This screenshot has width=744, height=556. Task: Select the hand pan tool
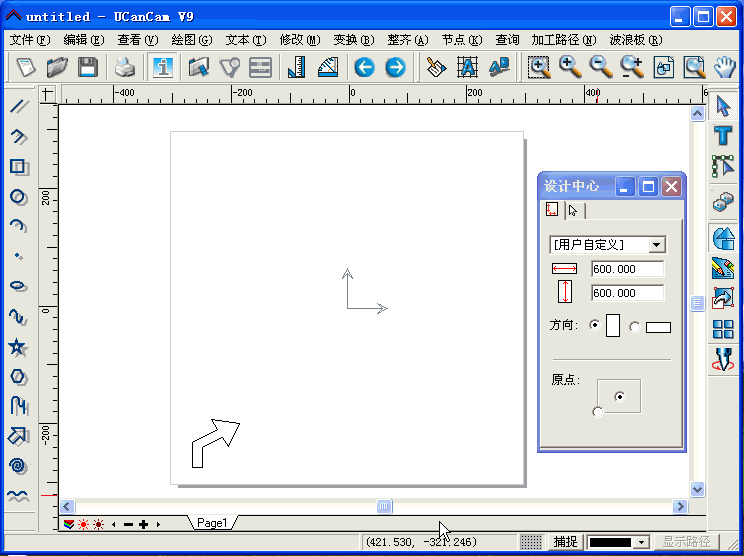coord(725,67)
